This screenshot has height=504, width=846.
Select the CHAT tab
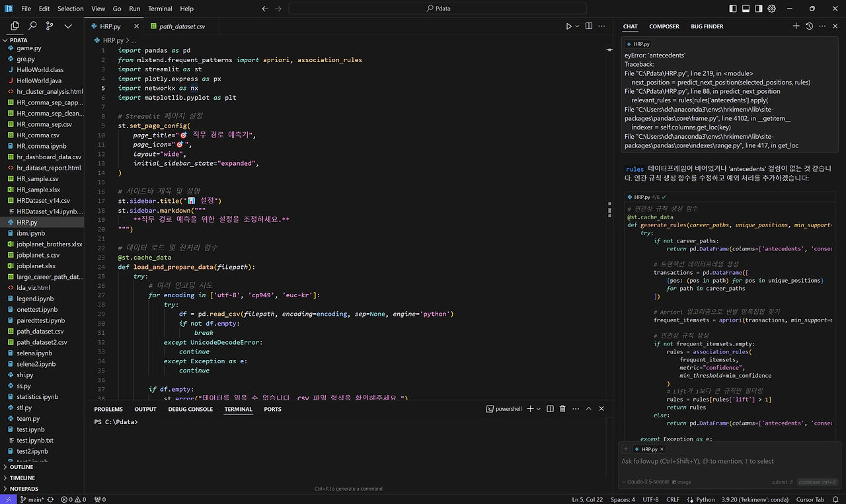click(x=631, y=26)
